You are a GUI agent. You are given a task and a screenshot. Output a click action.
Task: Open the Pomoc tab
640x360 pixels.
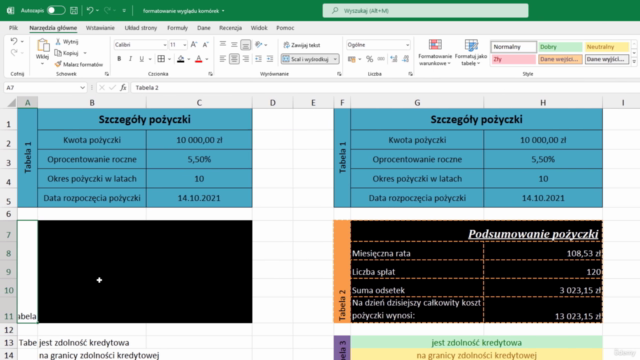(285, 28)
